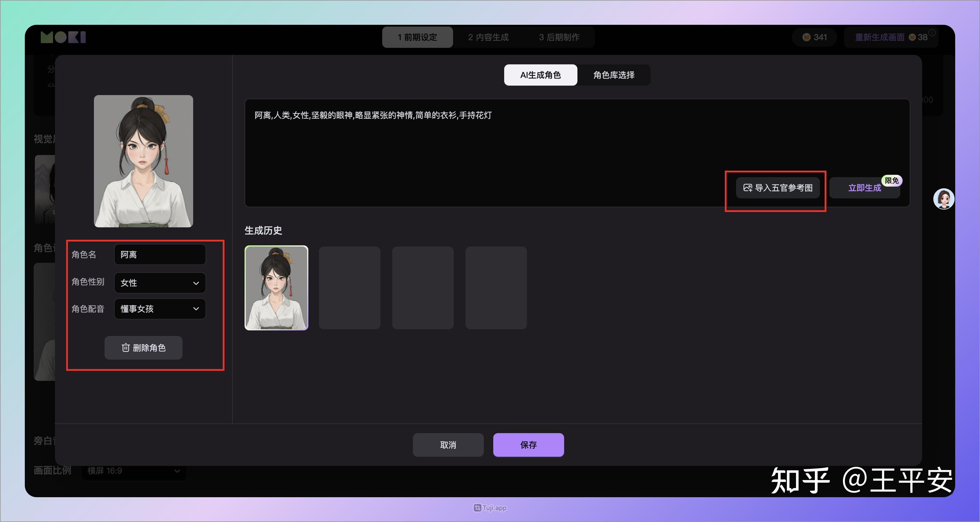The image size is (980, 522).
Task: Click the 取消 button to cancel
Action: (448, 445)
